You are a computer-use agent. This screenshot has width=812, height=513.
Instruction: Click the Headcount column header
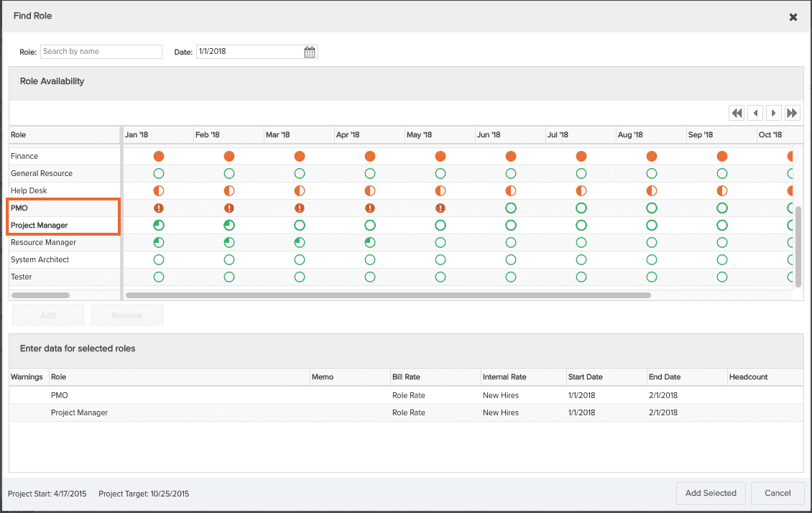tap(765, 377)
